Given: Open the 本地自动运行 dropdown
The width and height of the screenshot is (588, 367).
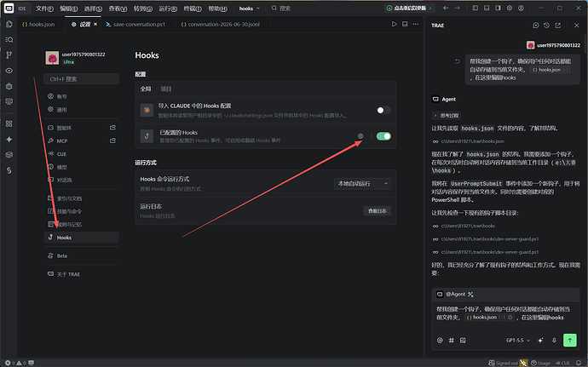Looking at the screenshot, I should pos(362,183).
